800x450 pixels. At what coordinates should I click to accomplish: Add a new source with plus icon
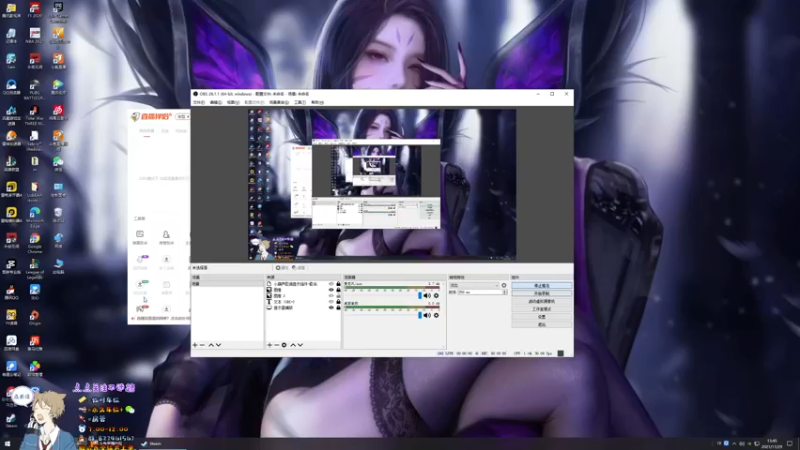[269, 345]
